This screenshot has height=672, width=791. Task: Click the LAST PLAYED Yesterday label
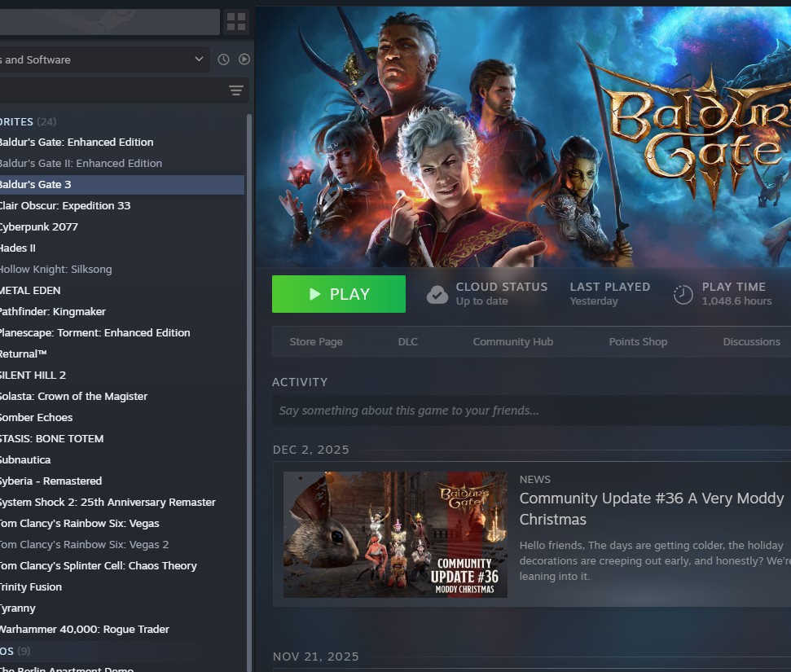pyautogui.click(x=610, y=293)
